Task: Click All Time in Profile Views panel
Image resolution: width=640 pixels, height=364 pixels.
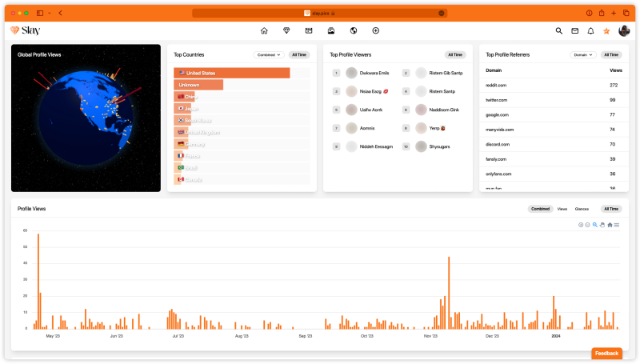Action: click(x=611, y=209)
